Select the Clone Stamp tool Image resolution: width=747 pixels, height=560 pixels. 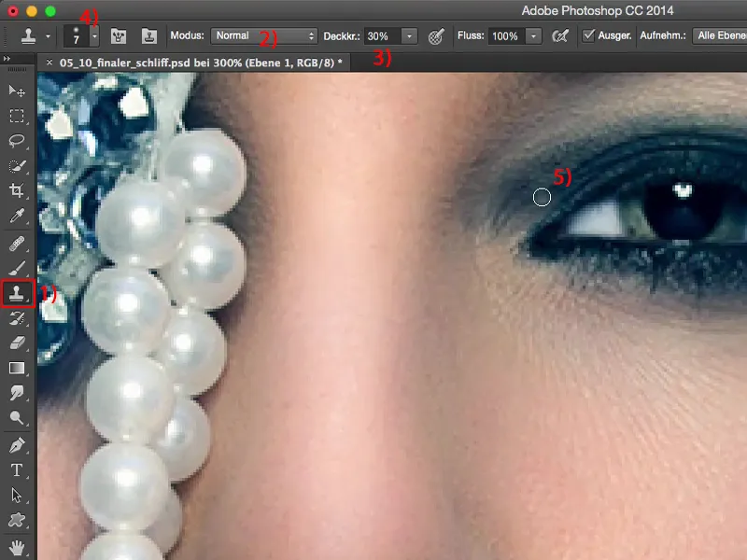(x=17, y=293)
